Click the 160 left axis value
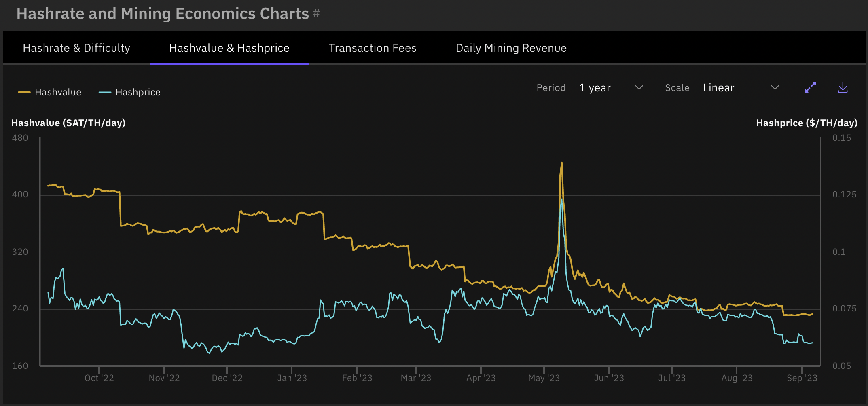 (20, 366)
